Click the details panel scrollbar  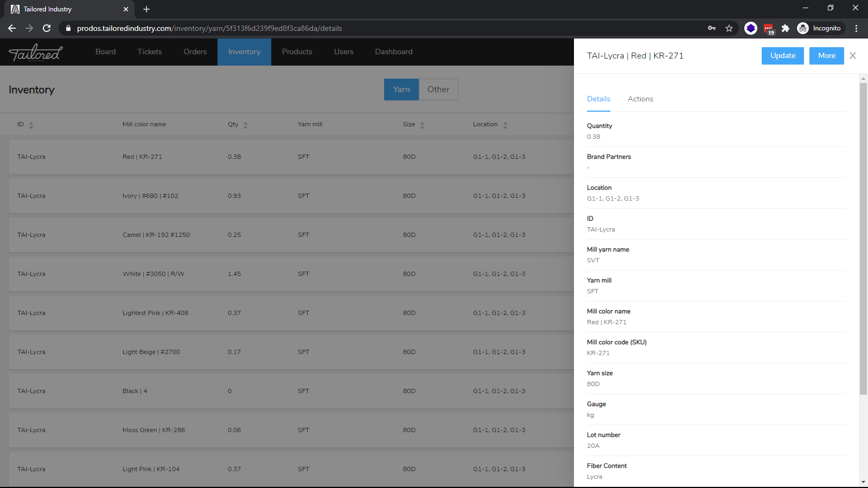(863, 239)
